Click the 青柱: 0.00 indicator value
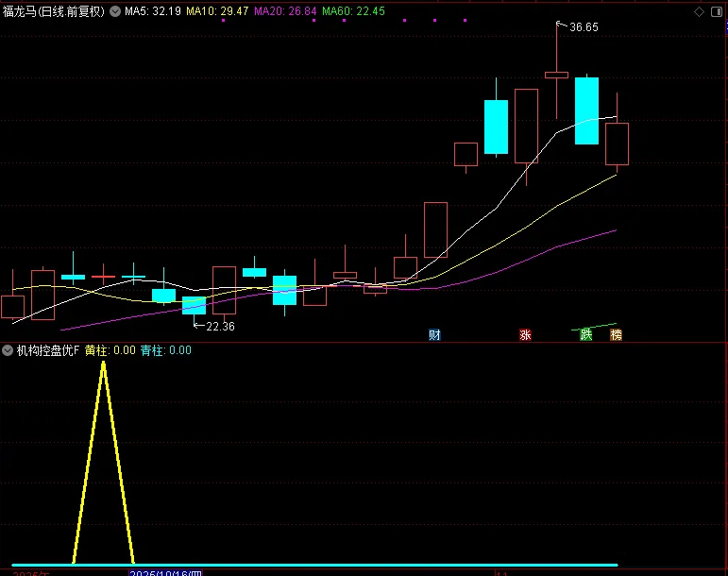 click(165, 350)
